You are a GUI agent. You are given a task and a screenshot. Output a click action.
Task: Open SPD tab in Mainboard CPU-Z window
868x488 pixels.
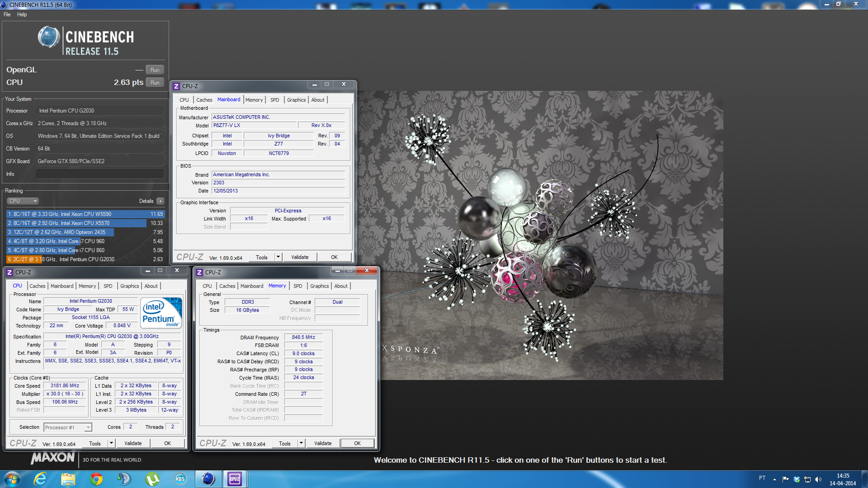click(x=275, y=100)
